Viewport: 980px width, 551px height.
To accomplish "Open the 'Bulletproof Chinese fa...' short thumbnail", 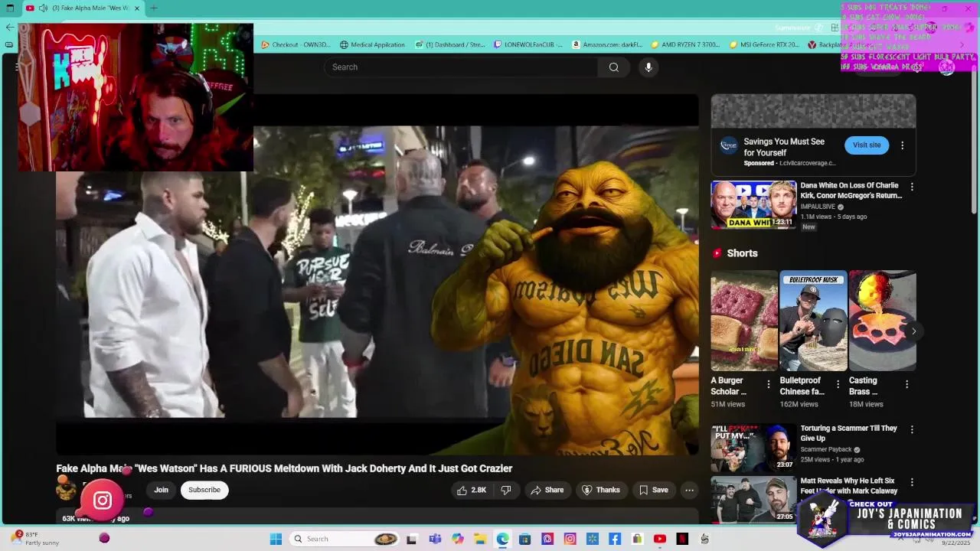I will tap(813, 321).
